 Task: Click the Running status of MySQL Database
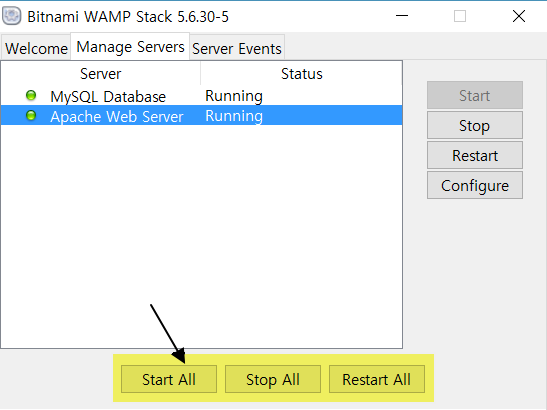(x=234, y=96)
